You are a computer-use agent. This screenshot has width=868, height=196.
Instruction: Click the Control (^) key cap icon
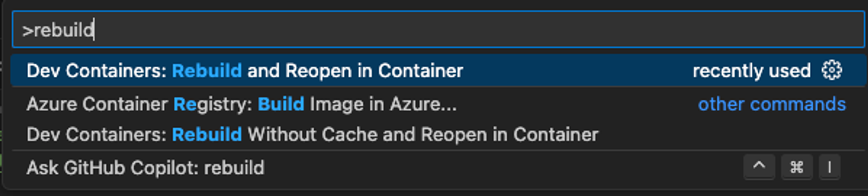(759, 167)
